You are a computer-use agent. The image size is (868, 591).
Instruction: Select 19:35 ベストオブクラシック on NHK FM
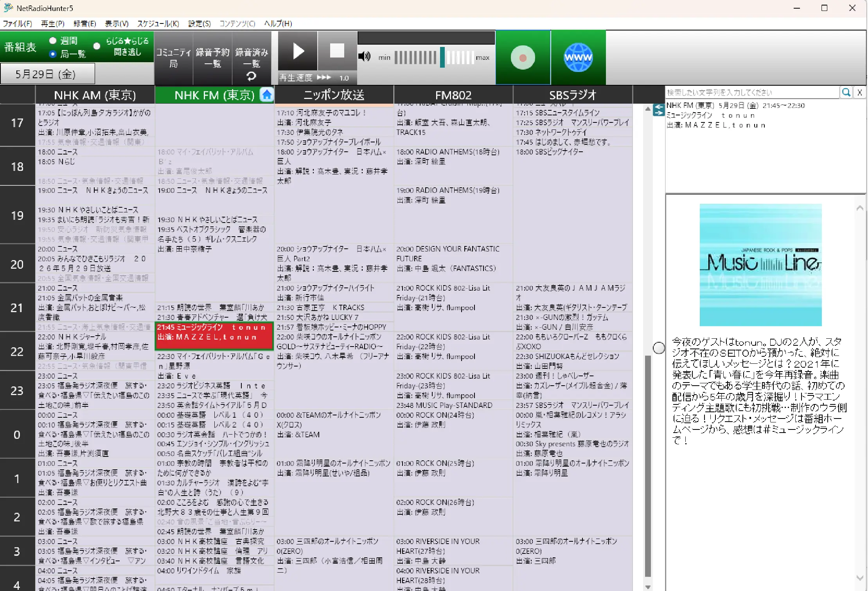click(x=214, y=259)
